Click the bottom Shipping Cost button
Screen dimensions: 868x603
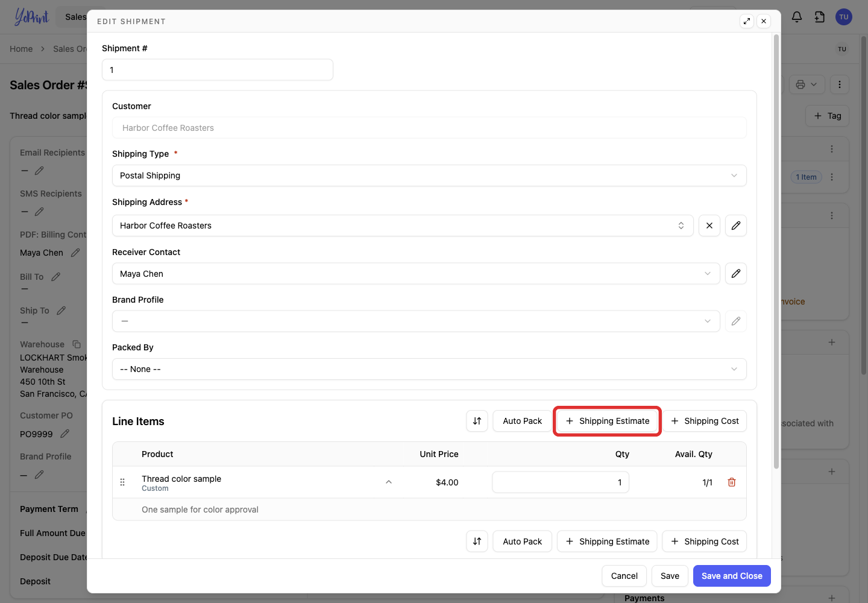(x=705, y=541)
